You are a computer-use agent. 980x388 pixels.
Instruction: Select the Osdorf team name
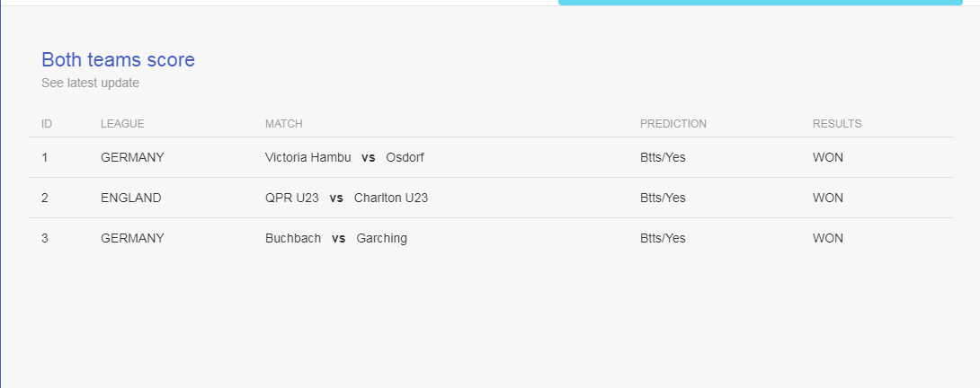(405, 157)
